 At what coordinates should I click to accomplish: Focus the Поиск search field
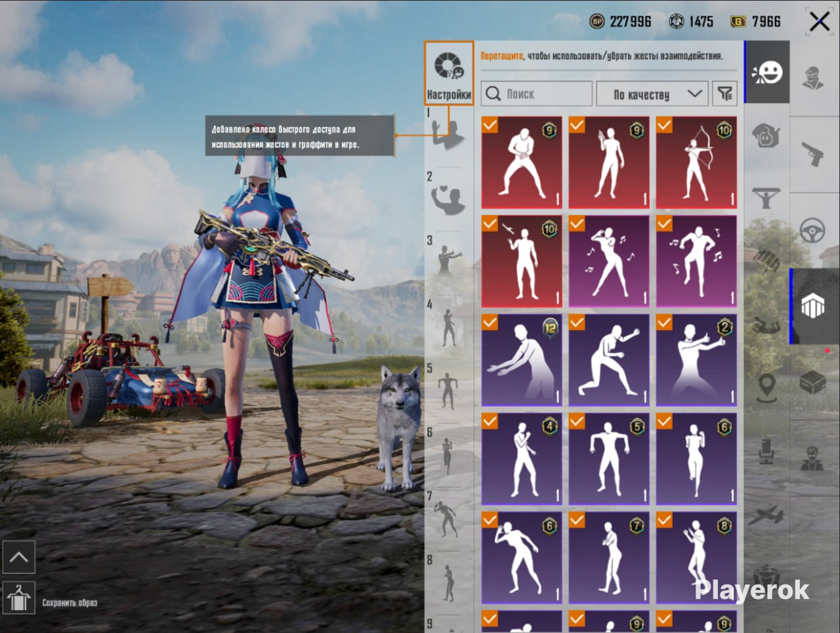tap(537, 94)
